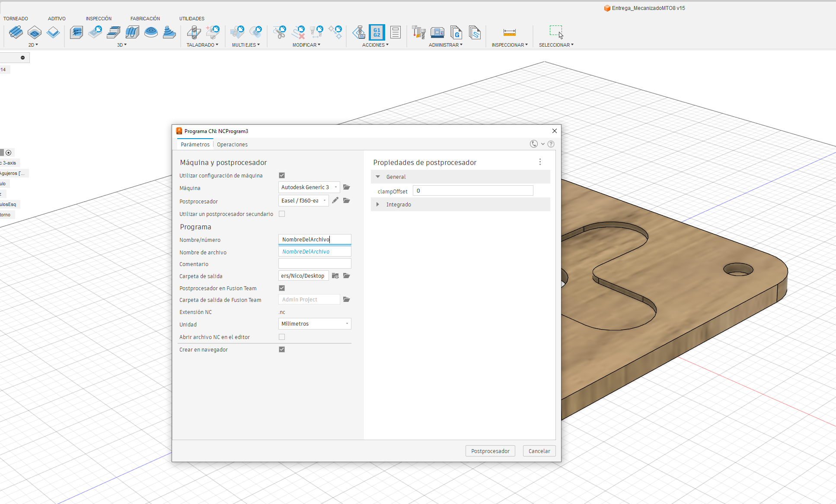This screenshot has height=504, width=836.
Task: Open the tool library icon in Administrar
Action: pos(418,32)
